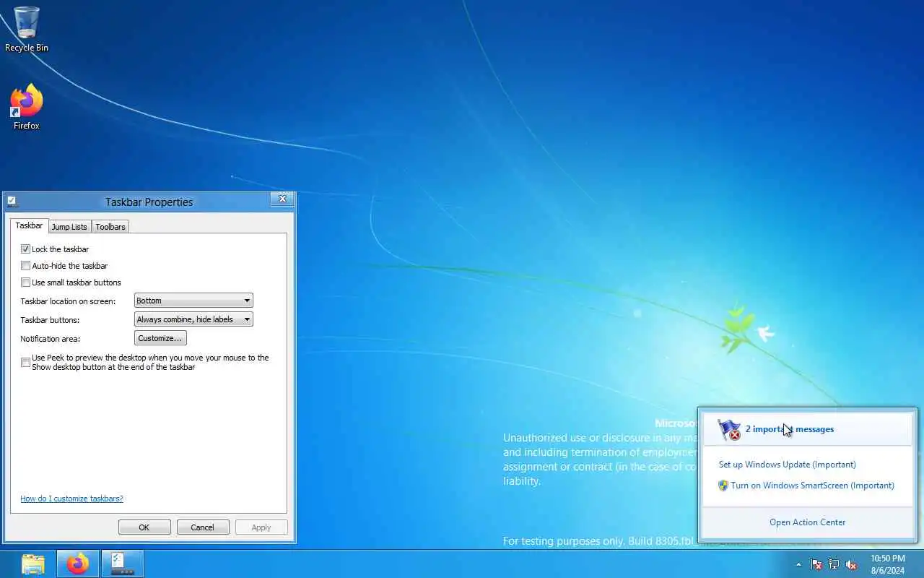This screenshot has width=924, height=578.
Task: Click the Customize... notification area button
Action: point(160,338)
